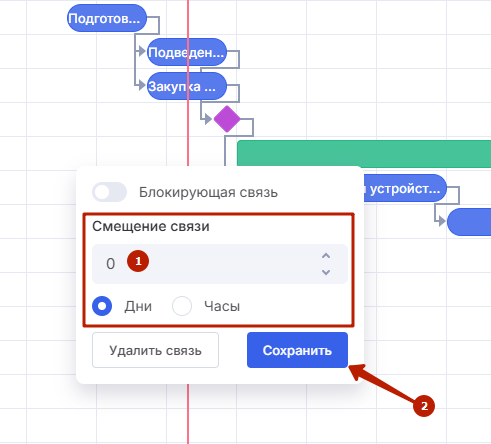This screenshot has width=491, height=444.
Task: Select the Подготов... task bar
Action: [x=107, y=18]
